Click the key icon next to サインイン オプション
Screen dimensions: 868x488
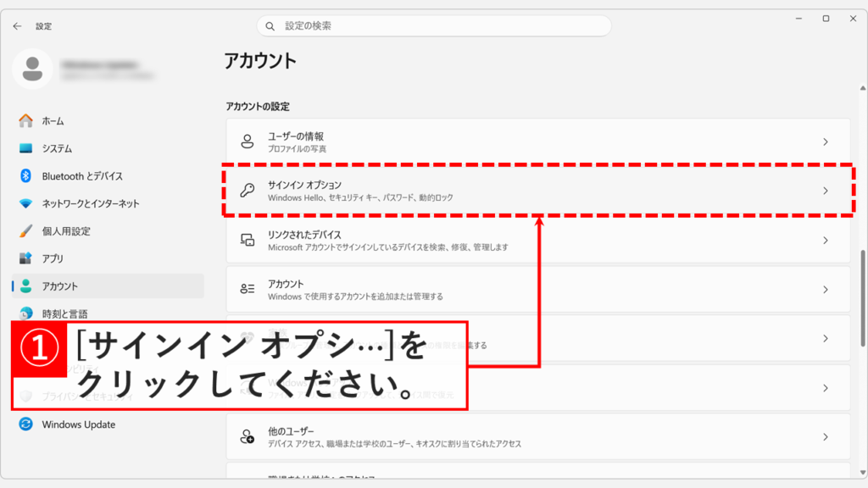247,191
